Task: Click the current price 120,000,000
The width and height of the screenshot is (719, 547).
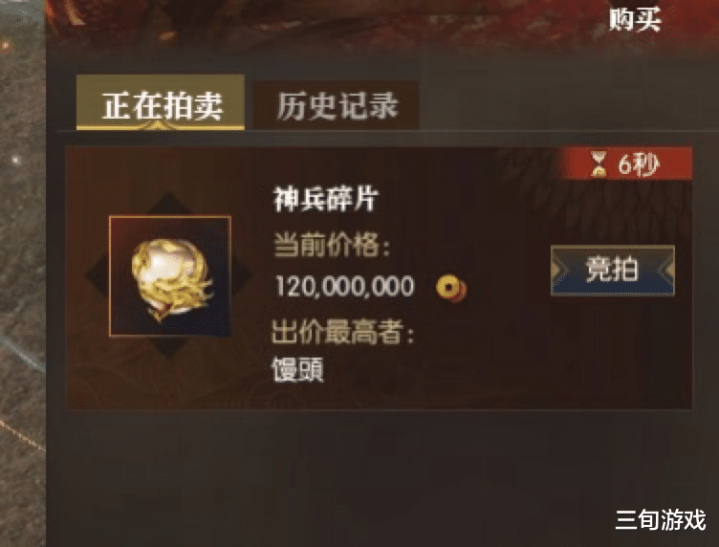Action: click(x=345, y=287)
